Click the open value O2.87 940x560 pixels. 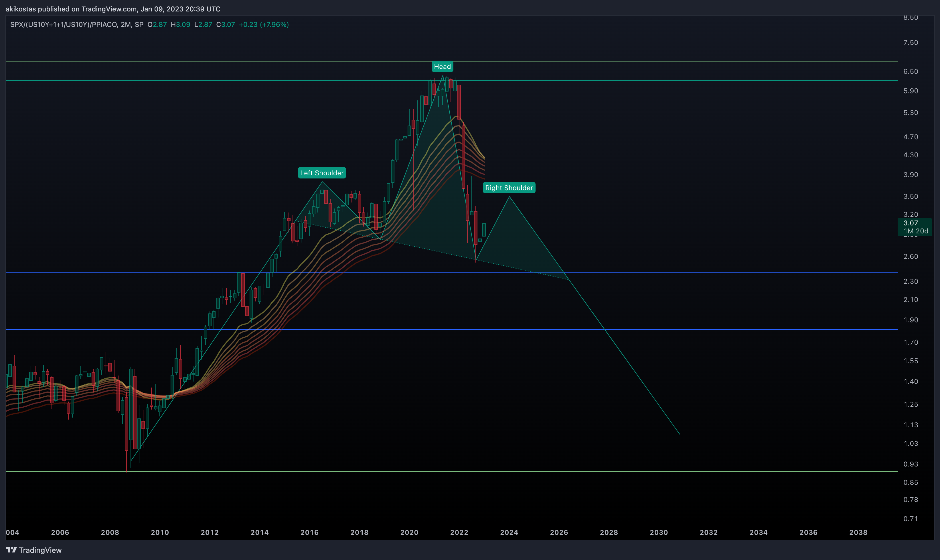pyautogui.click(x=157, y=25)
